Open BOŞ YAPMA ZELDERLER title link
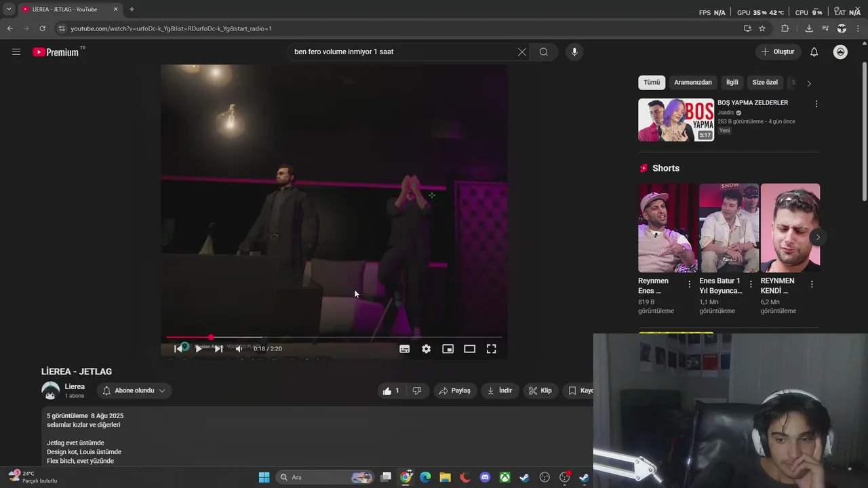This screenshot has height=488, width=868. [753, 103]
